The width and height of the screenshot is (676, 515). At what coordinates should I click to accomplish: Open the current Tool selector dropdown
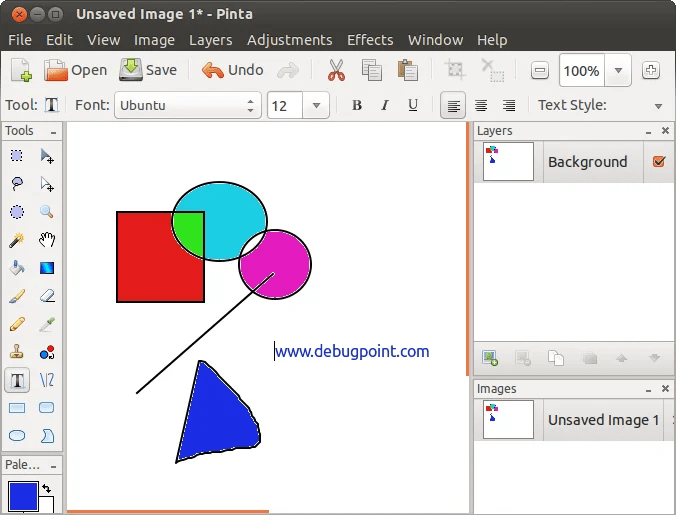[x=51, y=105]
